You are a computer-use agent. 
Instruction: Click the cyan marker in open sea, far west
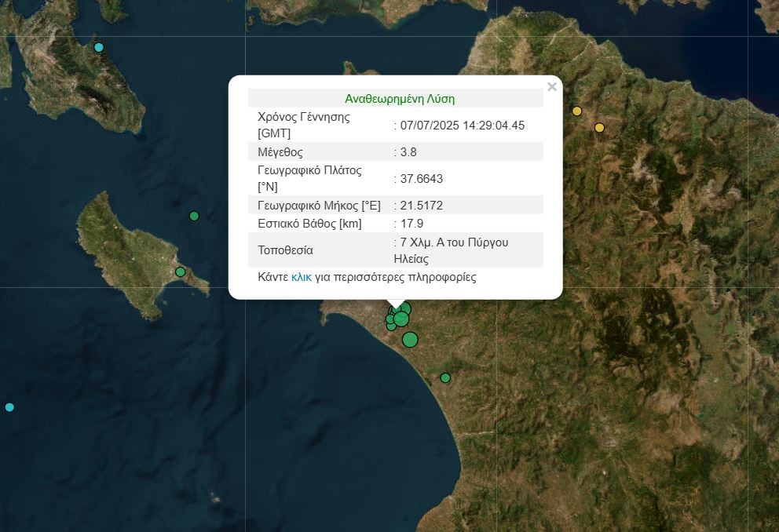click(9, 407)
